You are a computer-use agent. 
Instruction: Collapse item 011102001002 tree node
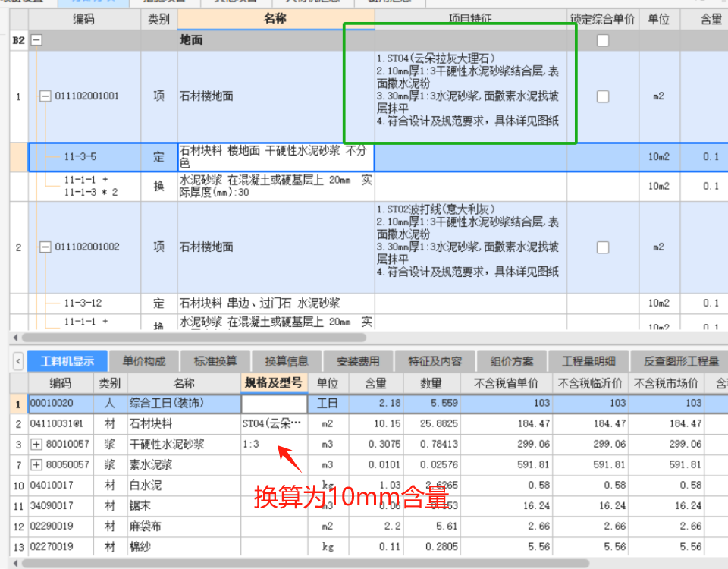(x=45, y=247)
